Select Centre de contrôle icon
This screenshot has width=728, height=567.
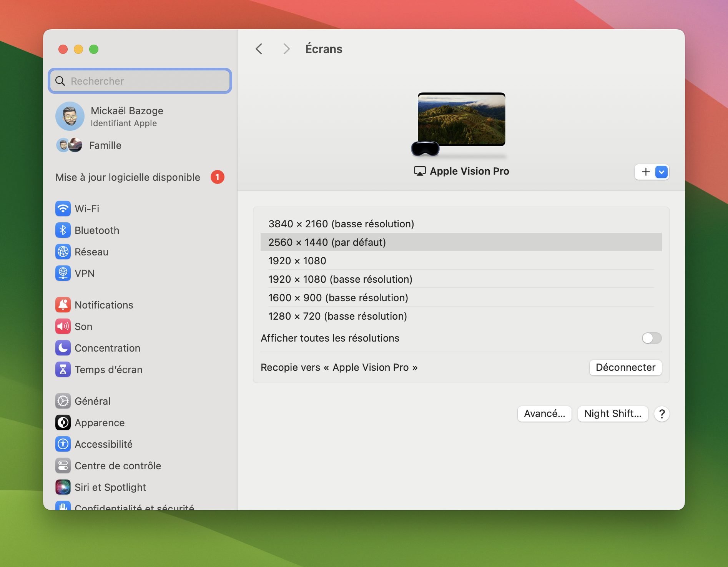pyautogui.click(x=63, y=466)
